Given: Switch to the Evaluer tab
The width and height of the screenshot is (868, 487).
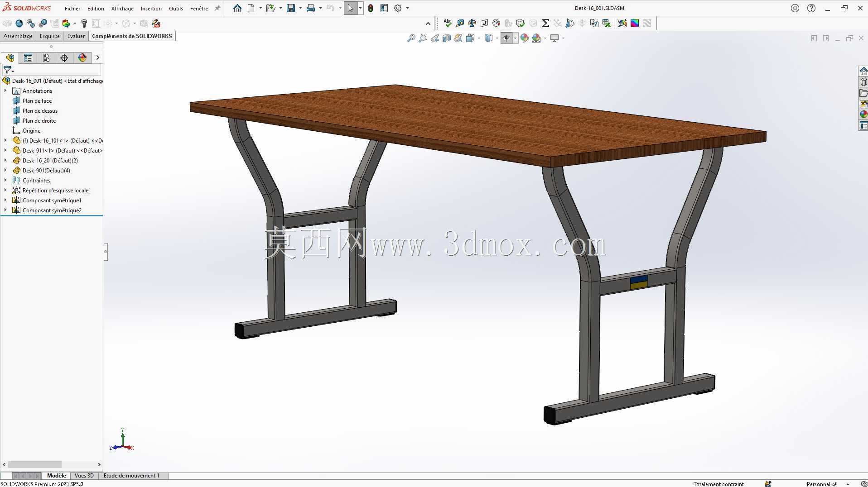Looking at the screenshot, I should (x=76, y=36).
